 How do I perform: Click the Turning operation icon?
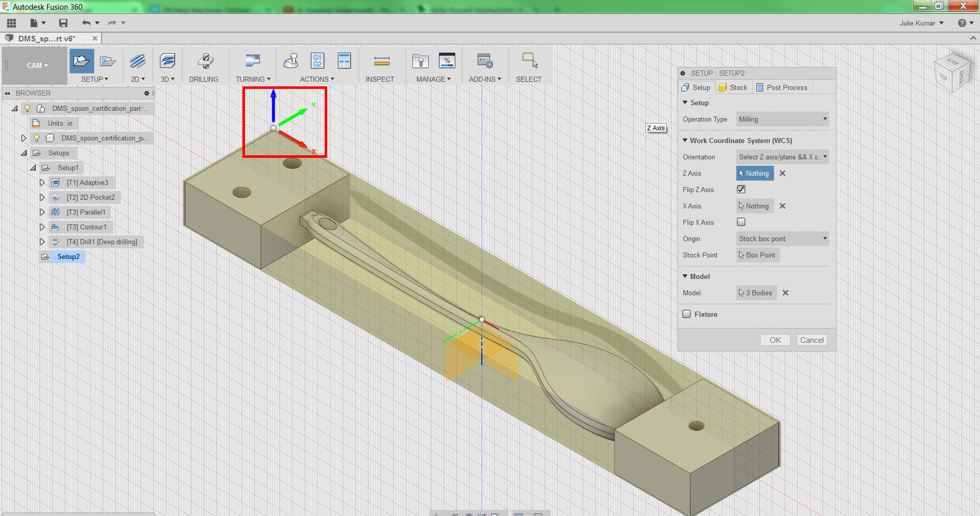[x=253, y=61]
